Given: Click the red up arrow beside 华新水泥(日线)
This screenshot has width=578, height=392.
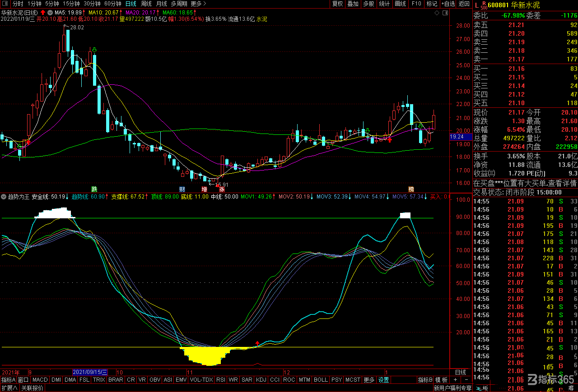Looking at the screenshot, I should (x=43, y=13).
